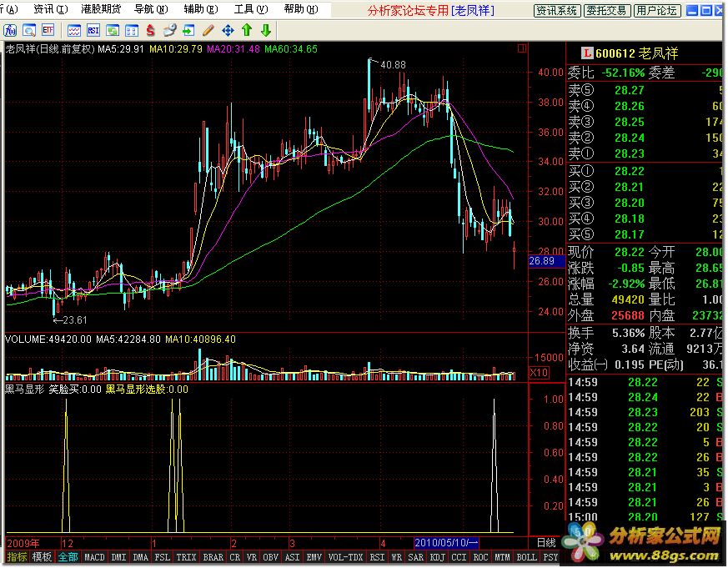Switch to the PSY indicator tab
Viewport: 728px width, 568px height.
coord(550,557)
